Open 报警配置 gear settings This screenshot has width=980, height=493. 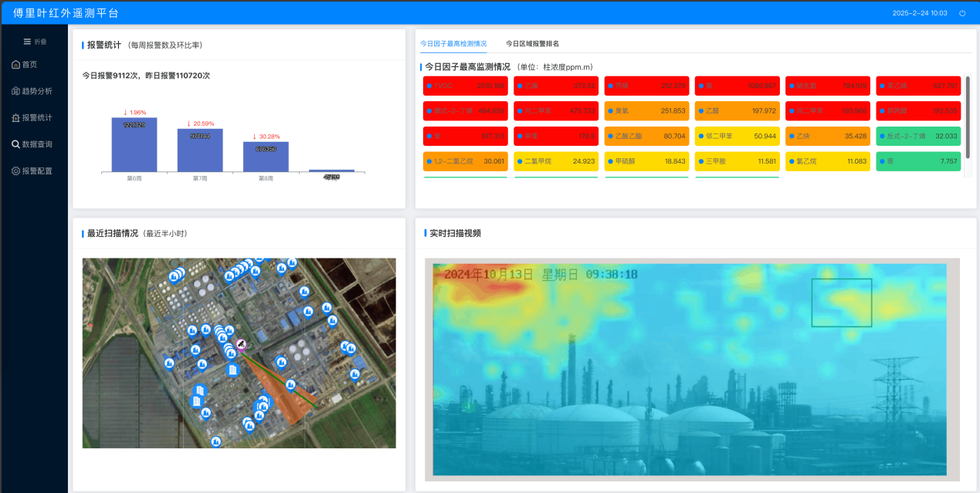36,171
